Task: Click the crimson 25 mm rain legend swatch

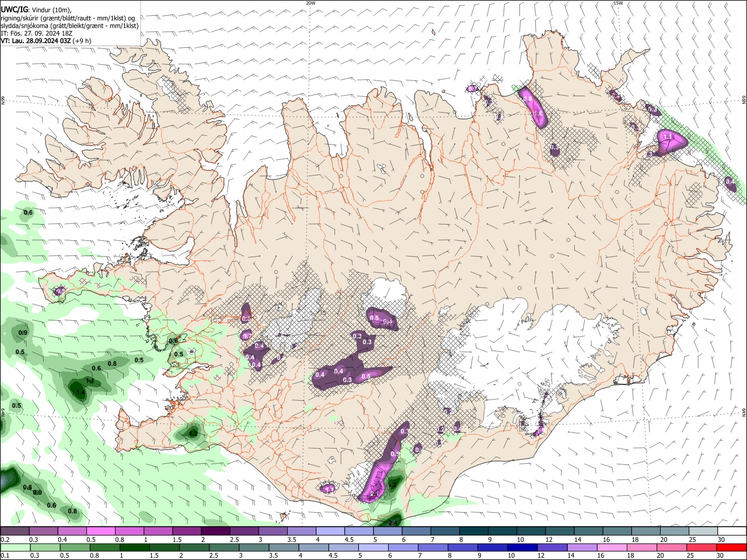Action: (x=702, y=547)
